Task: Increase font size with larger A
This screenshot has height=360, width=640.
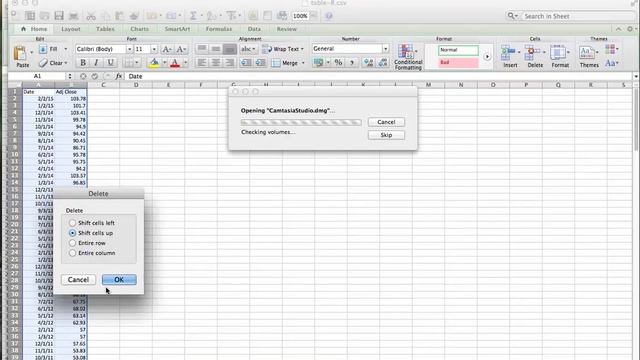Action: point(166,49)
